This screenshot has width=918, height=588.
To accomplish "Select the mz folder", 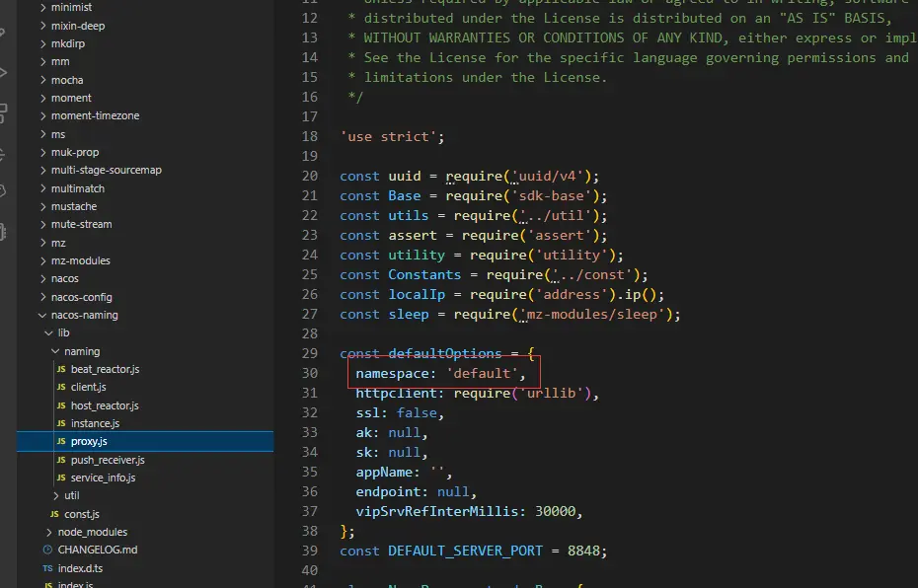I will point(58,243).
